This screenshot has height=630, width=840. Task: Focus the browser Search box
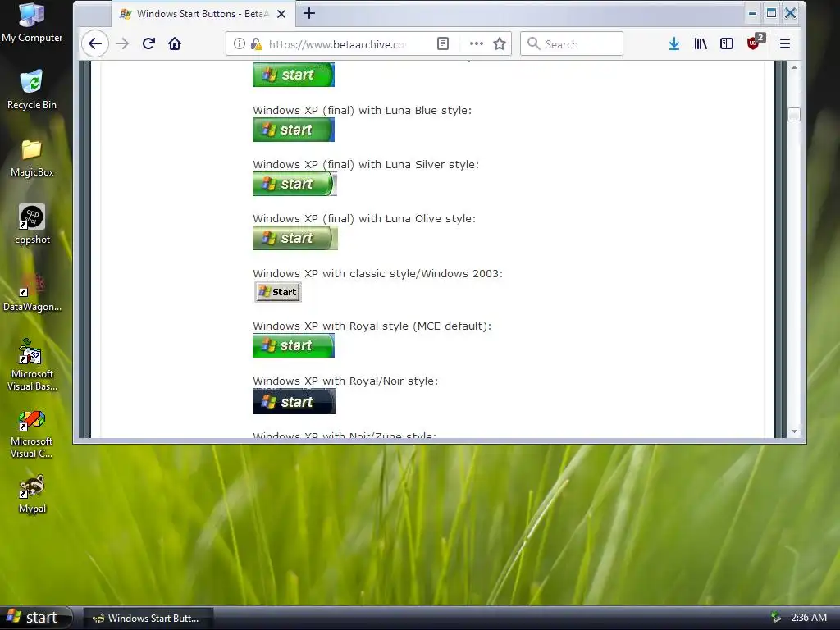[572, 44]
